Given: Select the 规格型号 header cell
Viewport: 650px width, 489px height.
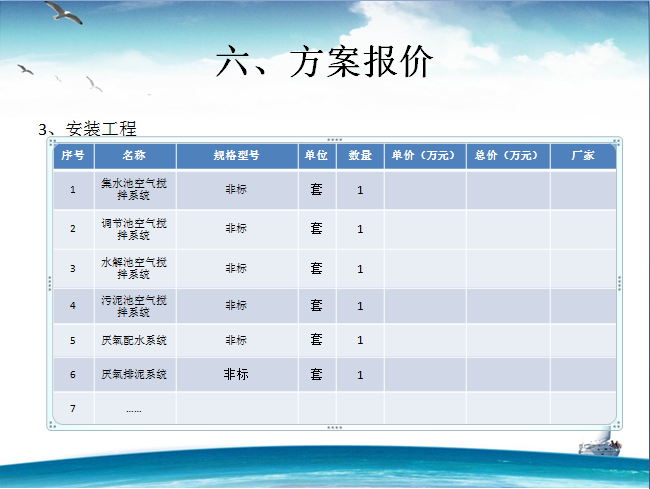Looking at the screenshot, I should [x=237, y=156].
